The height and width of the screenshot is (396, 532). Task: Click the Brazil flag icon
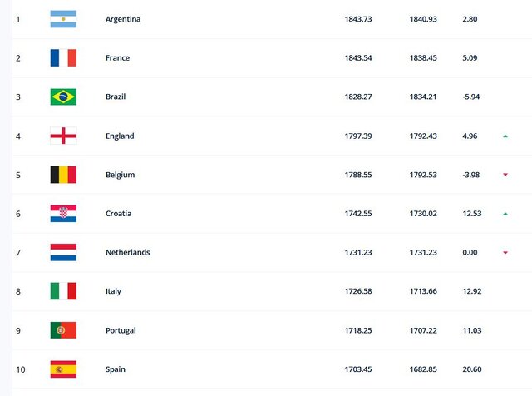(63, 97)
